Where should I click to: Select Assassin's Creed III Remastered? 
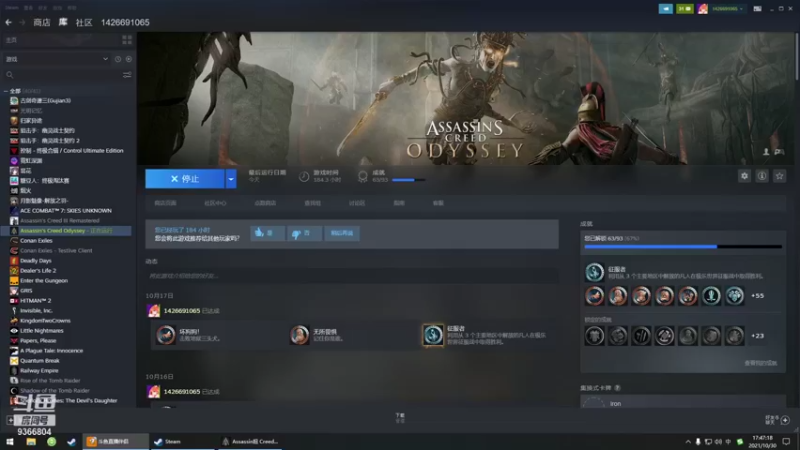(60, 220)
